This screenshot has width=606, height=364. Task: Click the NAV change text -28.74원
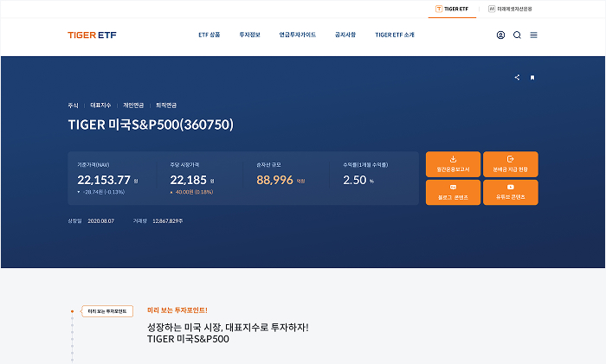click(x=103, y=192)
